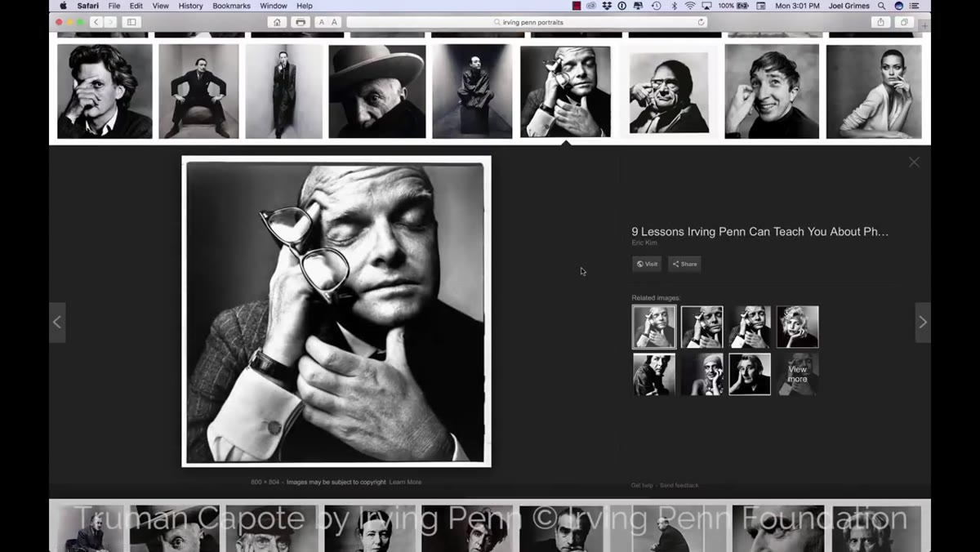Open the Help menu
Screen dimensions: 980x552
pos(305,6)
